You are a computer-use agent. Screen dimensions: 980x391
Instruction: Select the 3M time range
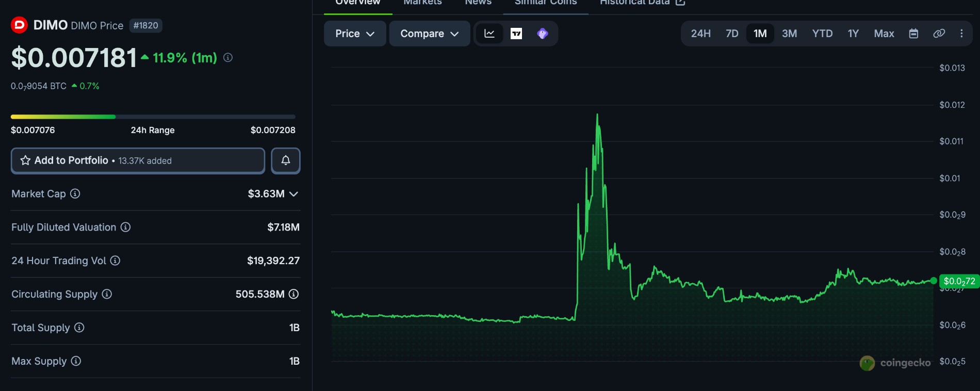click(x=790, y=34)
